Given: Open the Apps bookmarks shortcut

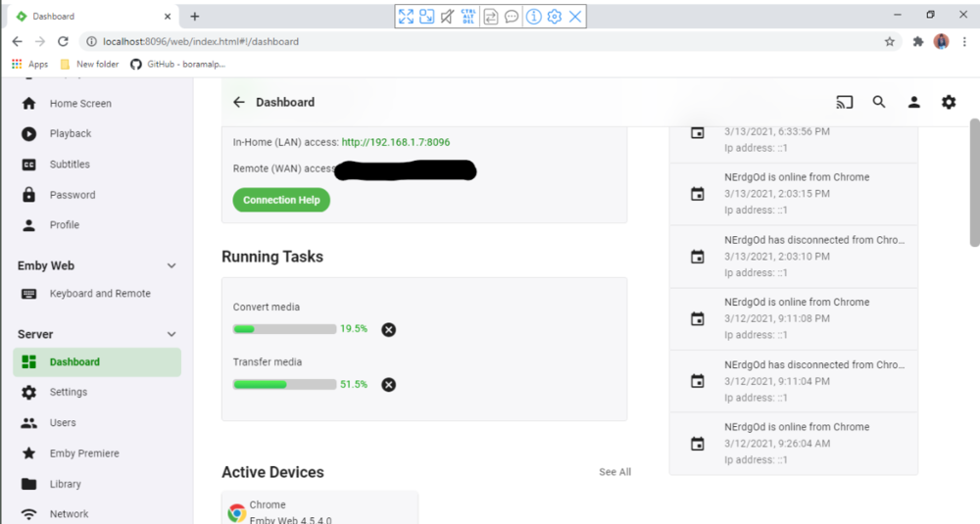Looking at the screenshot, I should click(x=29, y=64).
